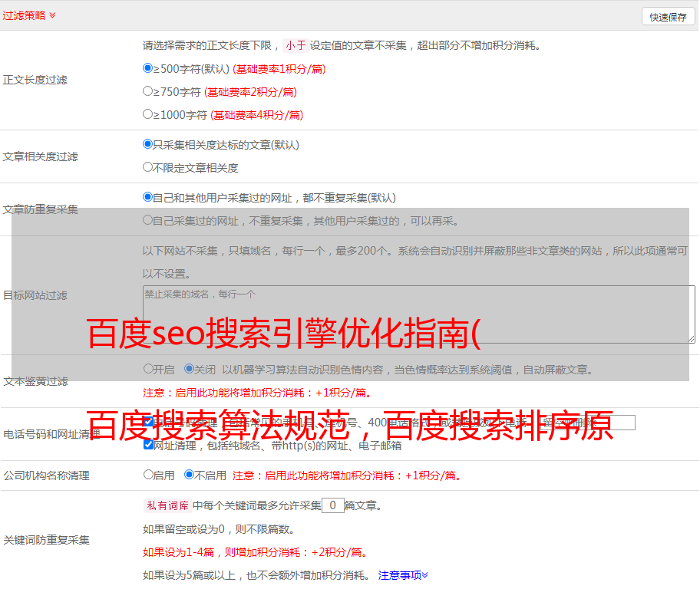Collapse the 过滤策略 section chevron
The width and height of the screenshot is (700, 589).
click(x=52, y=15)
